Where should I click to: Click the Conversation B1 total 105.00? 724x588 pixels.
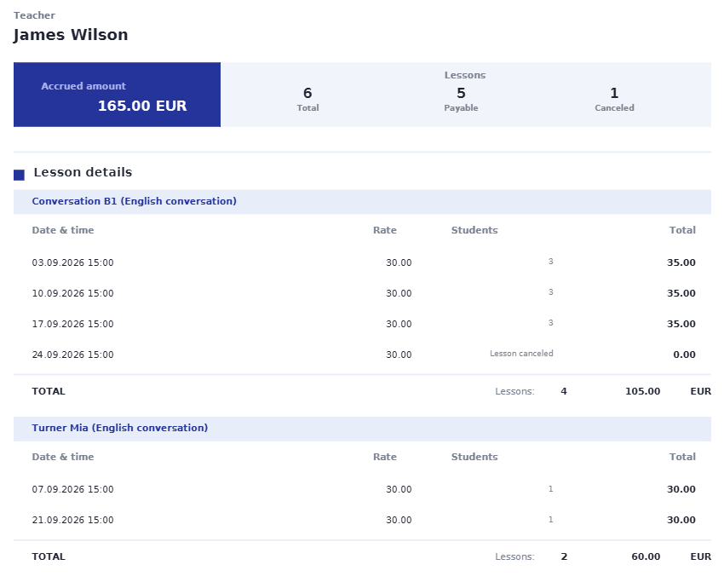click(642, 391)
